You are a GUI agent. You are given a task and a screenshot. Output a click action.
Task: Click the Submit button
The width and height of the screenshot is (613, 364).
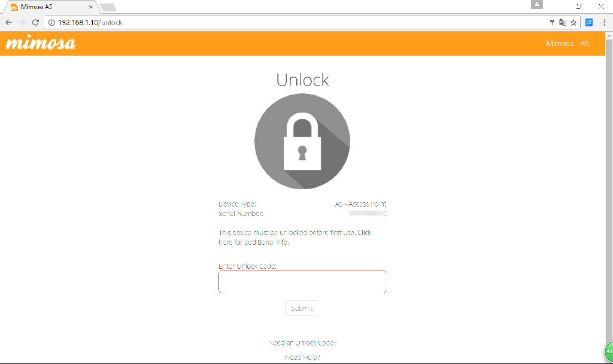(x=302, y=308)
